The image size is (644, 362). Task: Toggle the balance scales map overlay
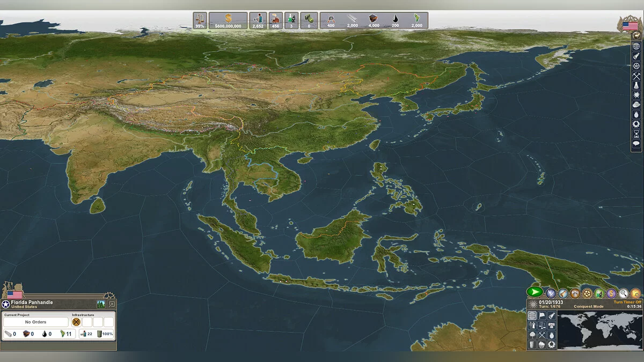point(542,326)
